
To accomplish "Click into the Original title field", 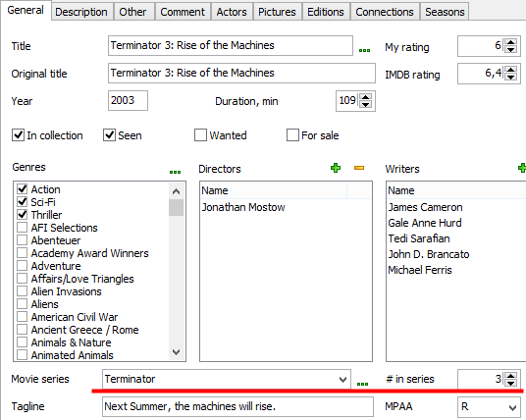I will (x=241, y=74).
